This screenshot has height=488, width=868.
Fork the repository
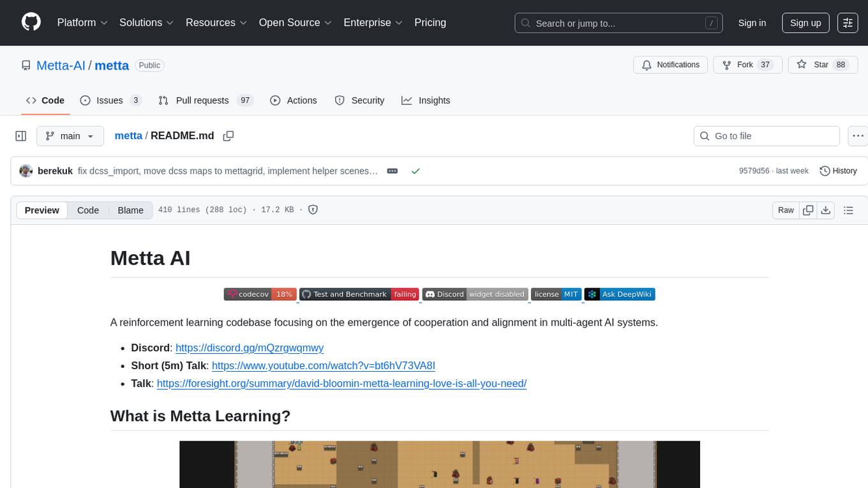tap(748, 65)
